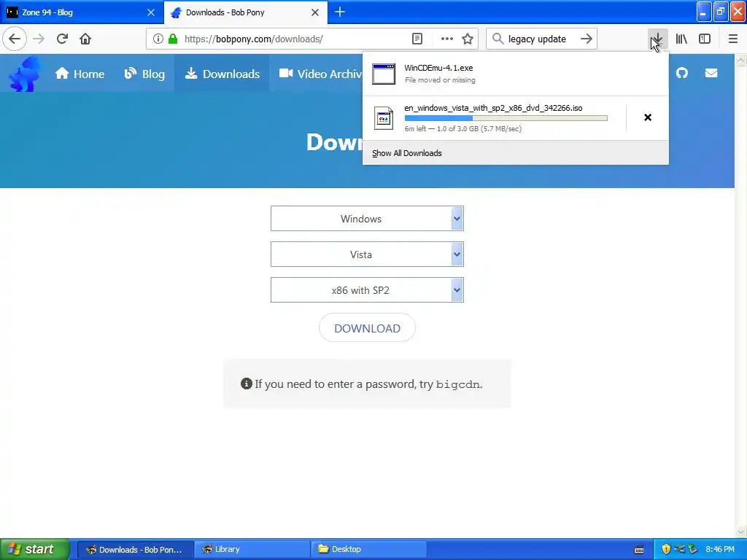Click the forward navigation arrow

(39, 39)
